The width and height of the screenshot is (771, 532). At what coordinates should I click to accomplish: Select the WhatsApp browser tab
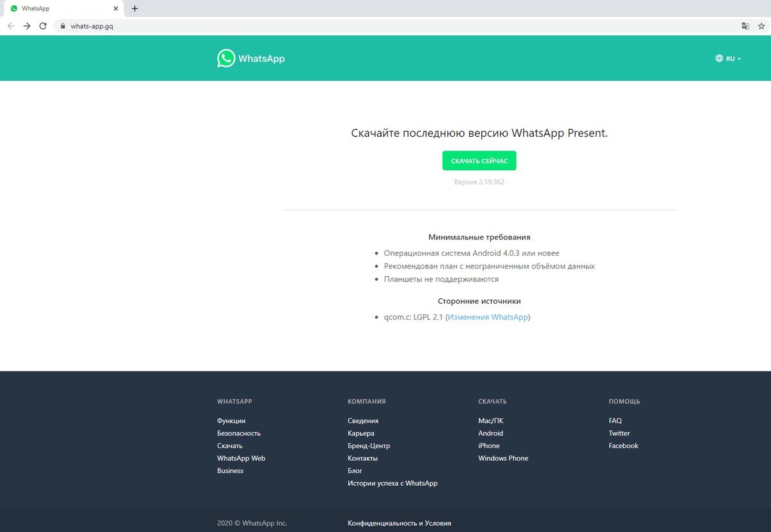62,8
